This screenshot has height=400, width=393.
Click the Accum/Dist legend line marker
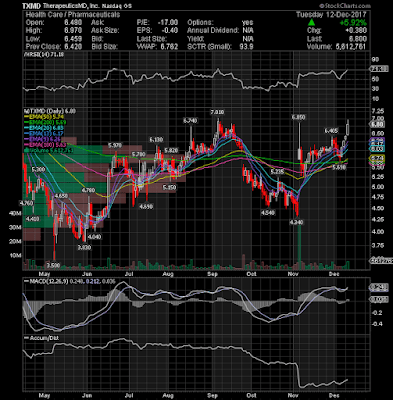26,338
